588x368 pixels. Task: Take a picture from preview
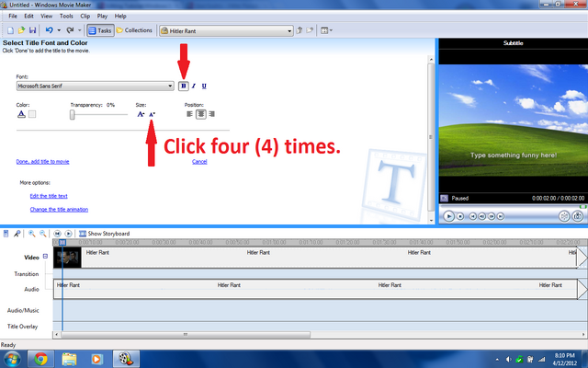pyautogui.click(x=578, y=216)
